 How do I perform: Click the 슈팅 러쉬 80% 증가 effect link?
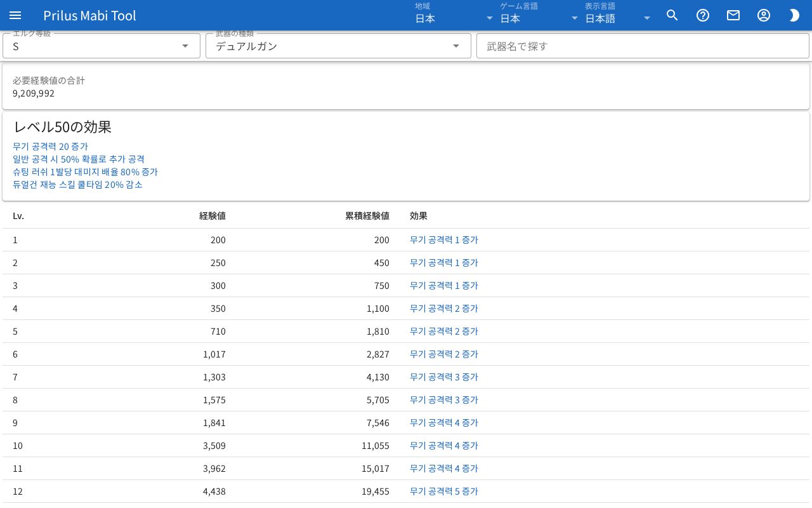click(x=85, y=172)
